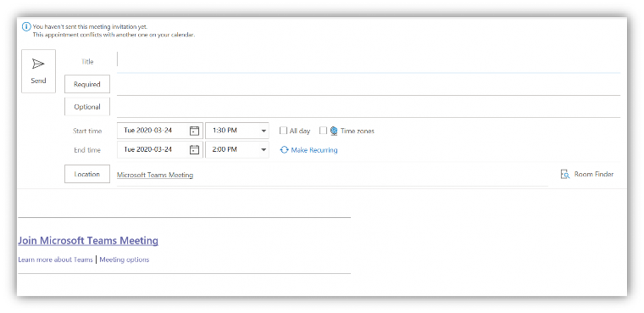Click the Required attendees input field
This screenshot has width=644, height=313.
pos(369,84)
